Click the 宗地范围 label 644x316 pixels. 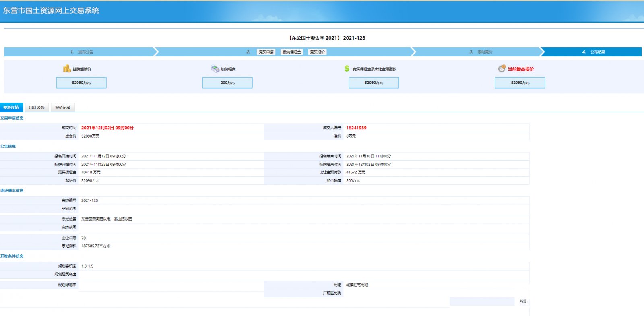69,227
